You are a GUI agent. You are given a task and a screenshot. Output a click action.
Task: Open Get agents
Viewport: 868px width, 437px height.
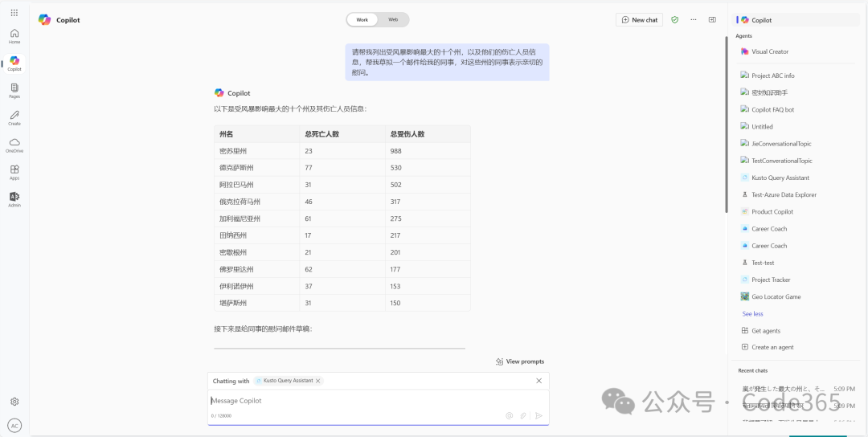pyautogui.click(x=760, y=331)
